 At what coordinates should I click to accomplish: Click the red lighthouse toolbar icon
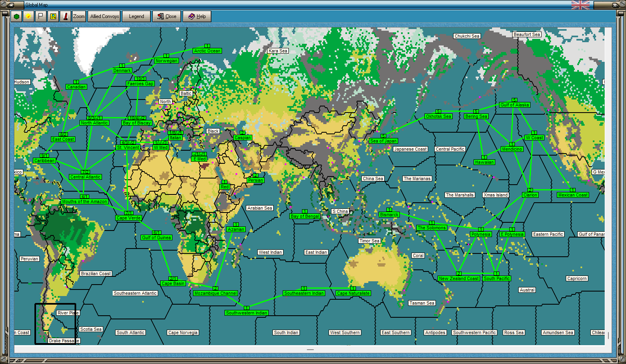pyautogui.click(x=65, y=16)
